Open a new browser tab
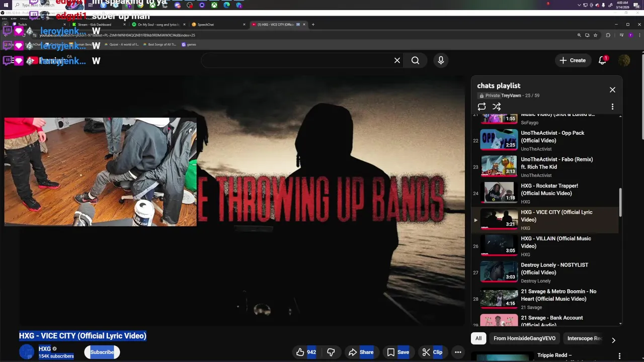Screen dimensions: 644x362 [313, 24]
